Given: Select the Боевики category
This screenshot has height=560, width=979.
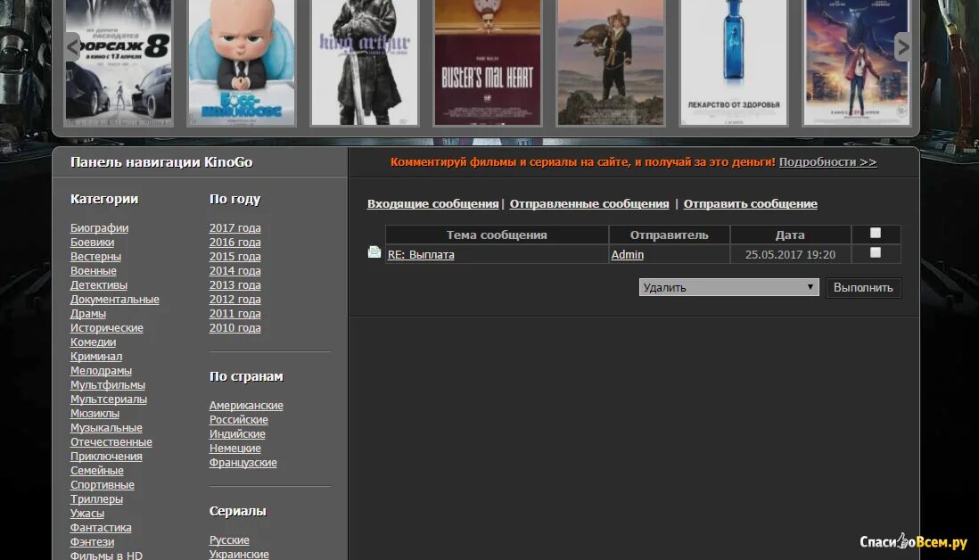Looking at the screenshot, I should coord(92,243).
